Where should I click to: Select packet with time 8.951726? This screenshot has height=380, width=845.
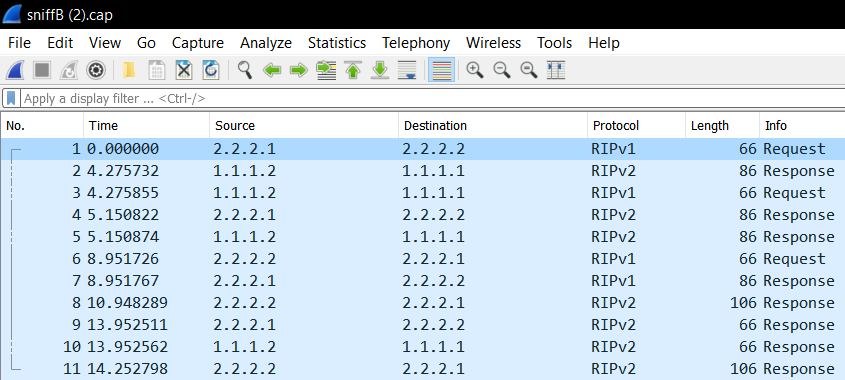tap(423, 259)
